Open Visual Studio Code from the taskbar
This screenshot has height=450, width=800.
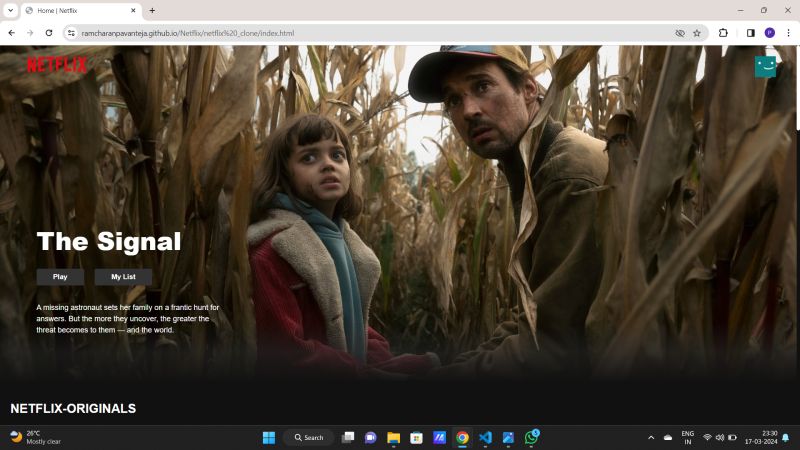(485, 438)
